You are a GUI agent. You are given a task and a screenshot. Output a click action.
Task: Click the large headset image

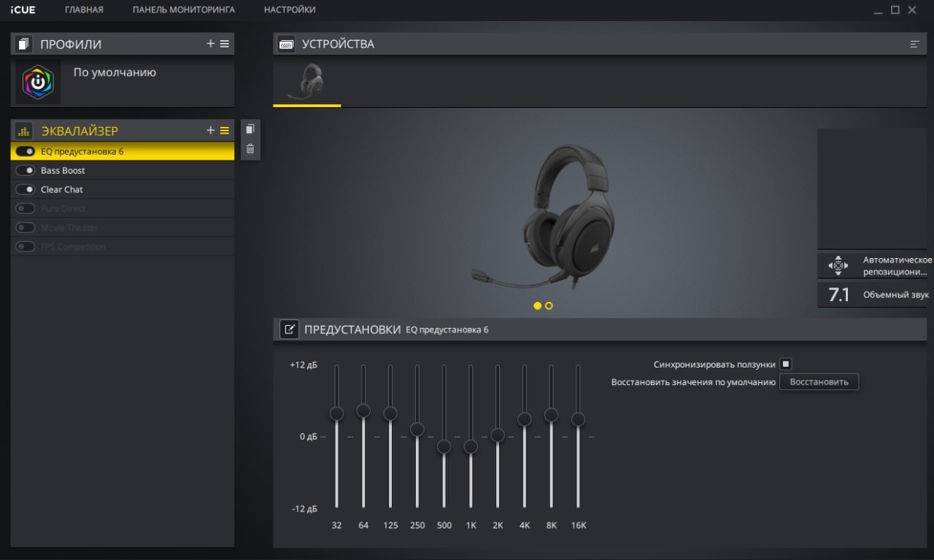(x=544, y=219)
